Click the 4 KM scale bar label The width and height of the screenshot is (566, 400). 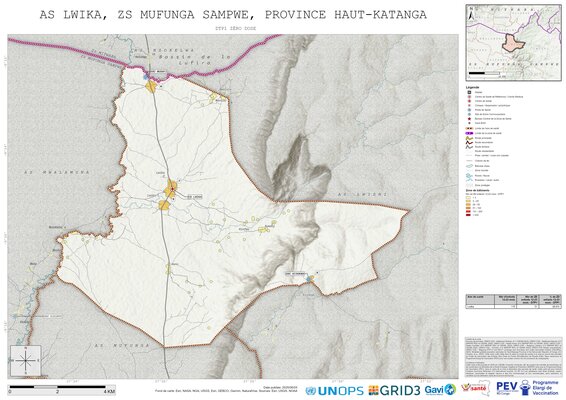[x=109, y=391]
